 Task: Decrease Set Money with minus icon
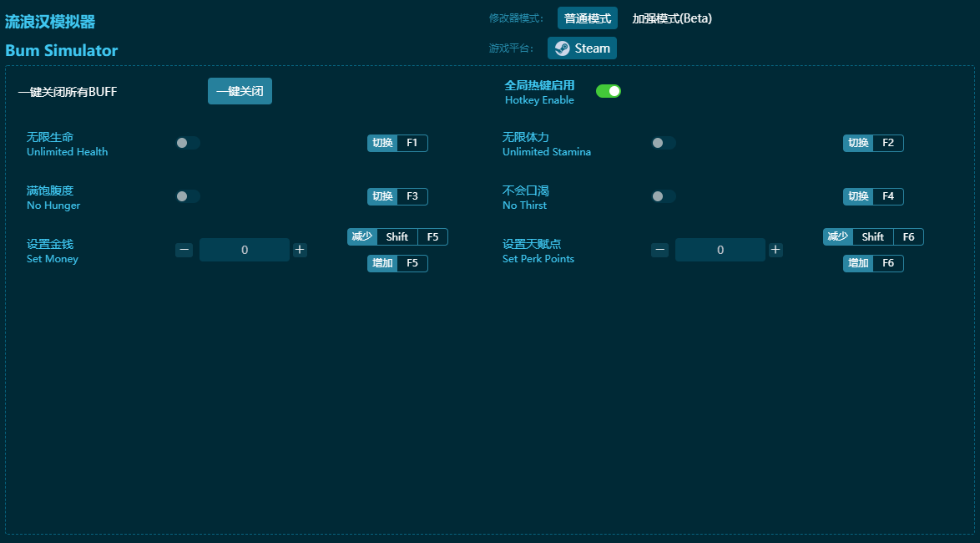184,250
